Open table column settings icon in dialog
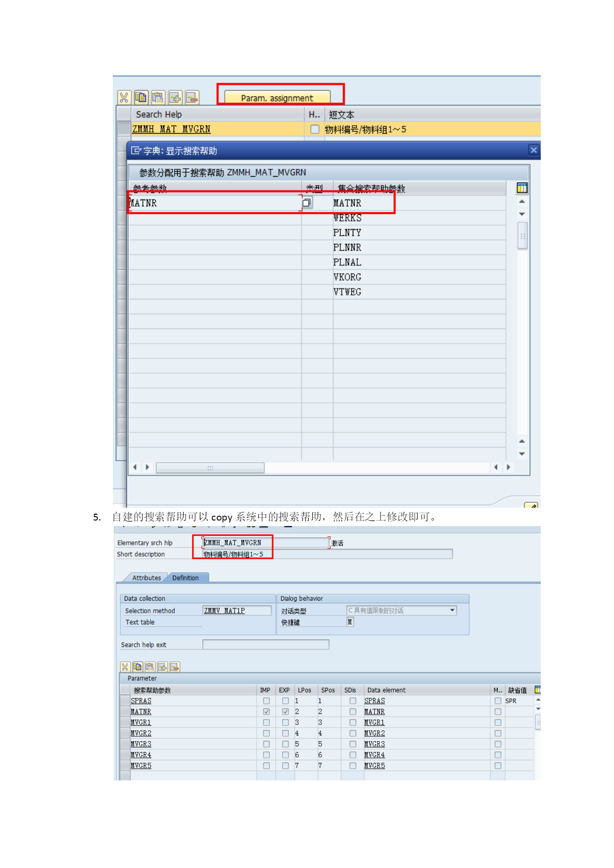Viewport: 614px width, 868px height. click(522, 188)
